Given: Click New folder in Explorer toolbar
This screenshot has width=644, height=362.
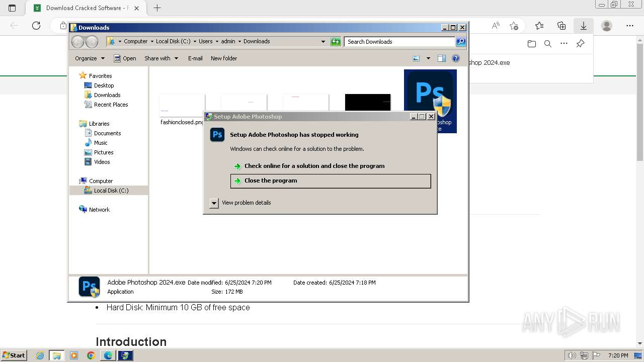Looking at the screenshot, I should [224, 58].
